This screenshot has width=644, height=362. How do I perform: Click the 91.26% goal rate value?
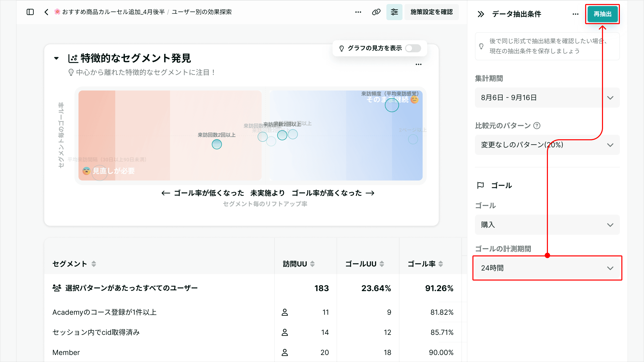439,288
